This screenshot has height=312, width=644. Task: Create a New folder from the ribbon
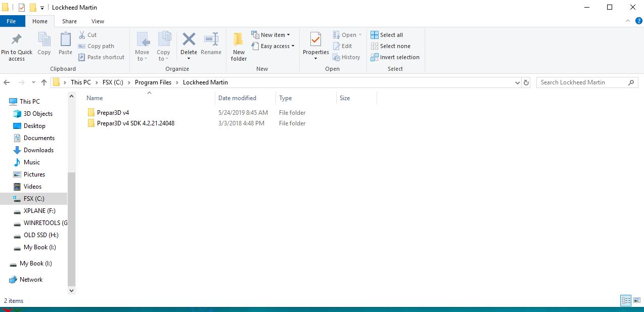tap(239, 47)
